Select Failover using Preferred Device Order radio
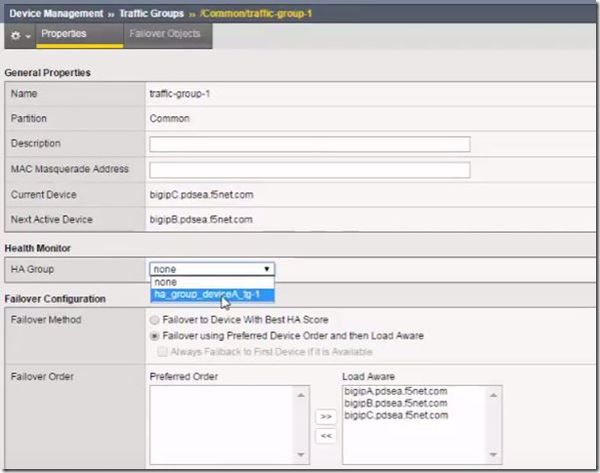Image resolution: width=600 pixels, height=473 pixels. (154, 336)
